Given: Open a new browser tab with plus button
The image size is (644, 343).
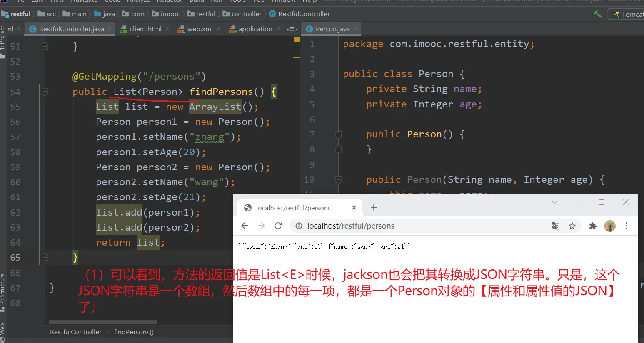Looking at the screenshot, I should [x=374, y=207].
